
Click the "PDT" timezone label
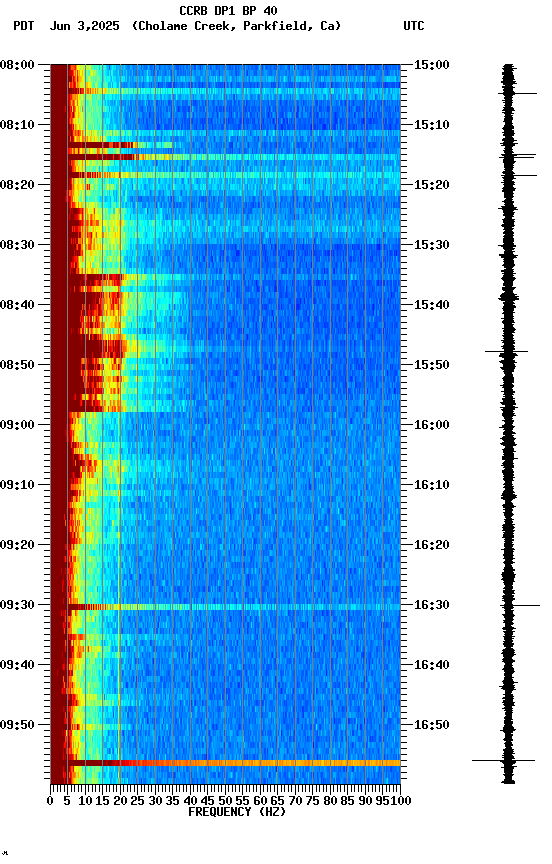pyautogui.click(x=24, y=26)
